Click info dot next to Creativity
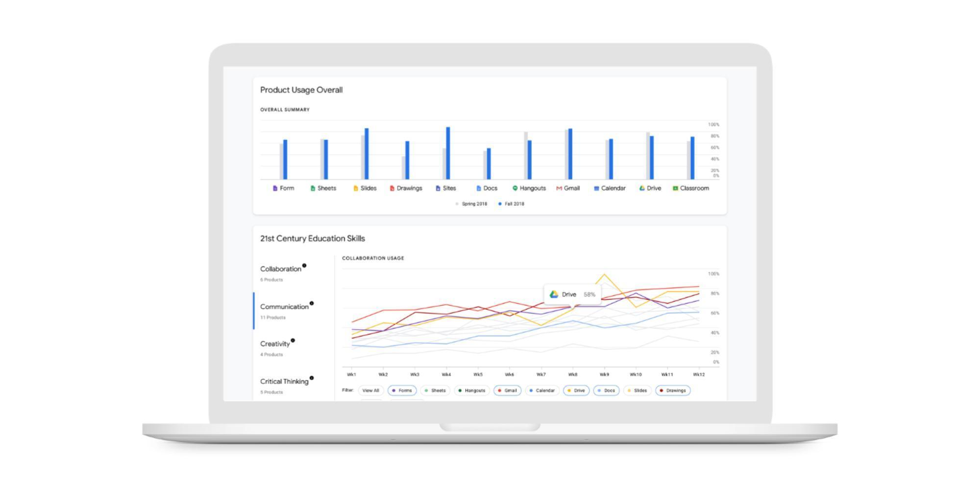The width and height of the screenshot is (980, 490). tap(293, 341)
